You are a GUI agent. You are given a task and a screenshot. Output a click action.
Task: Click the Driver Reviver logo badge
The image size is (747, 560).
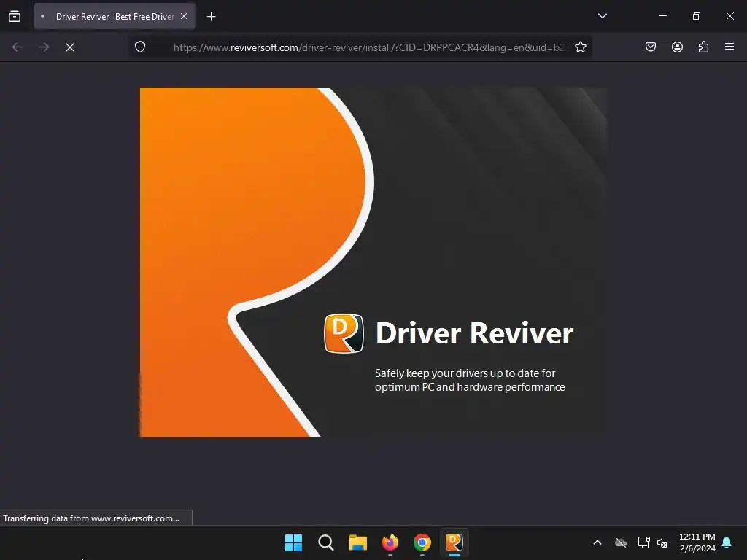[344, 333]
